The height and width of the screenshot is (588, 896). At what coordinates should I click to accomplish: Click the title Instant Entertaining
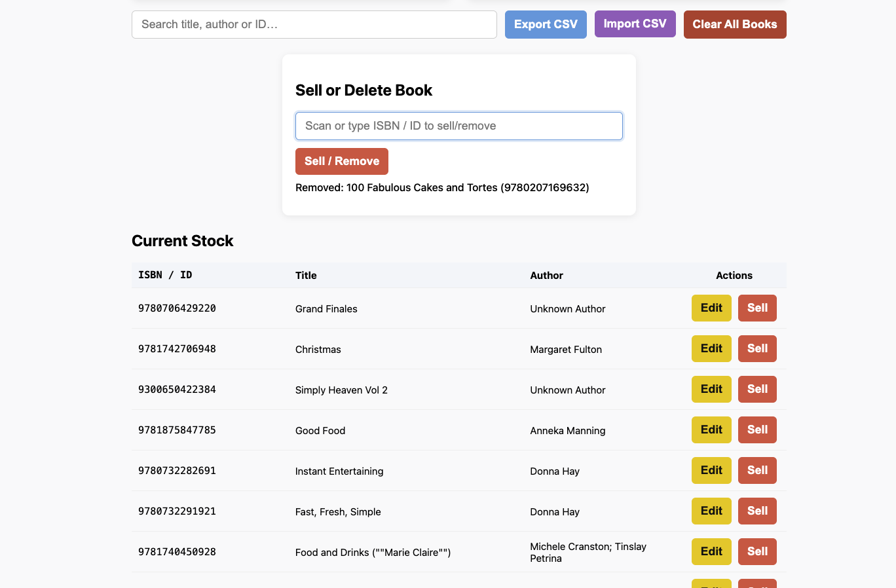(339, 471)
